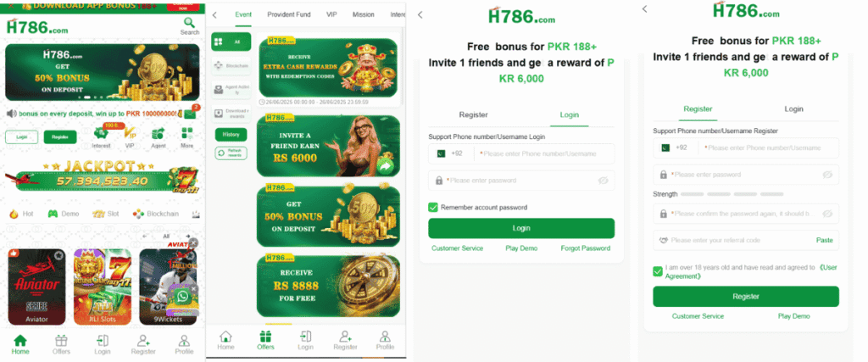Viewport: 868px width, 362px height.
Task: Click the Jackpot amount progress banner
Action: click(103, 176)
